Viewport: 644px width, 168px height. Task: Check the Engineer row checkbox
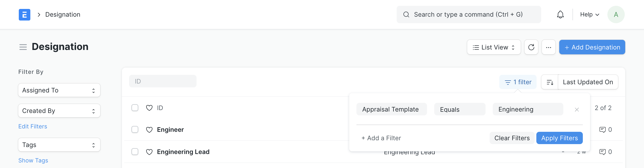click(135, 130)
